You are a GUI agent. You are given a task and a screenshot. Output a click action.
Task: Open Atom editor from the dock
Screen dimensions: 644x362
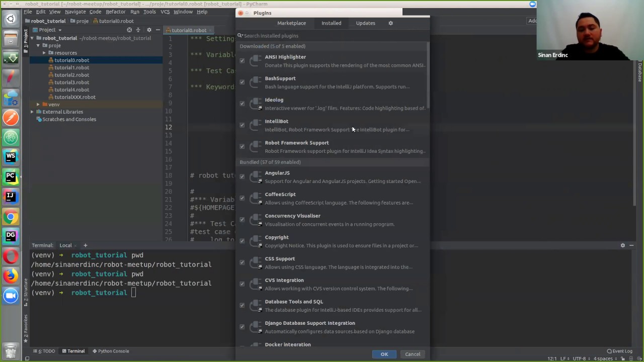pos(11,137)
